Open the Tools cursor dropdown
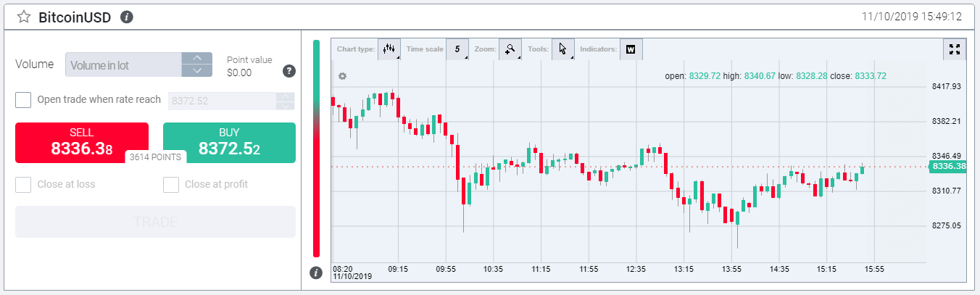 pyautogui.click(x=562, y=49)
